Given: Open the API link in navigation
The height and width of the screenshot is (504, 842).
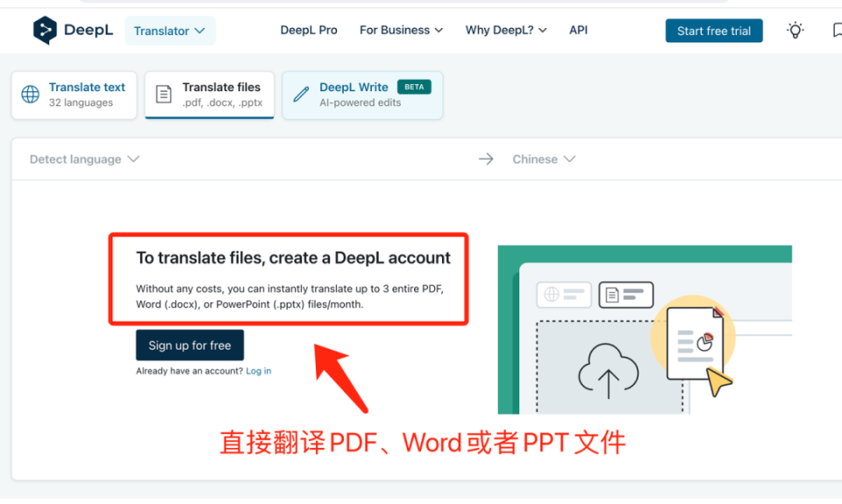Looking at the screenshot, I should 578,30.
